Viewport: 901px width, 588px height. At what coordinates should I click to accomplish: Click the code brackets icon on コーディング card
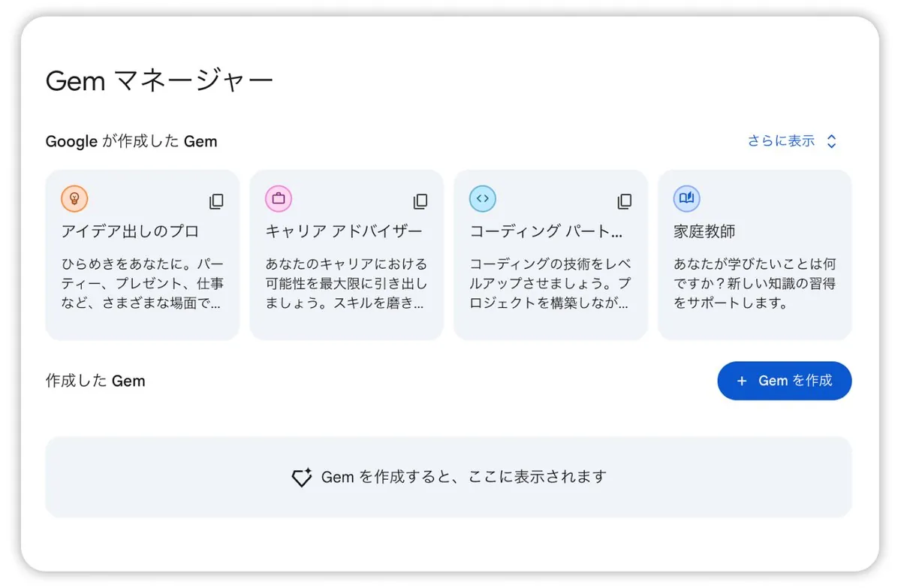click(x=483, y=199)
